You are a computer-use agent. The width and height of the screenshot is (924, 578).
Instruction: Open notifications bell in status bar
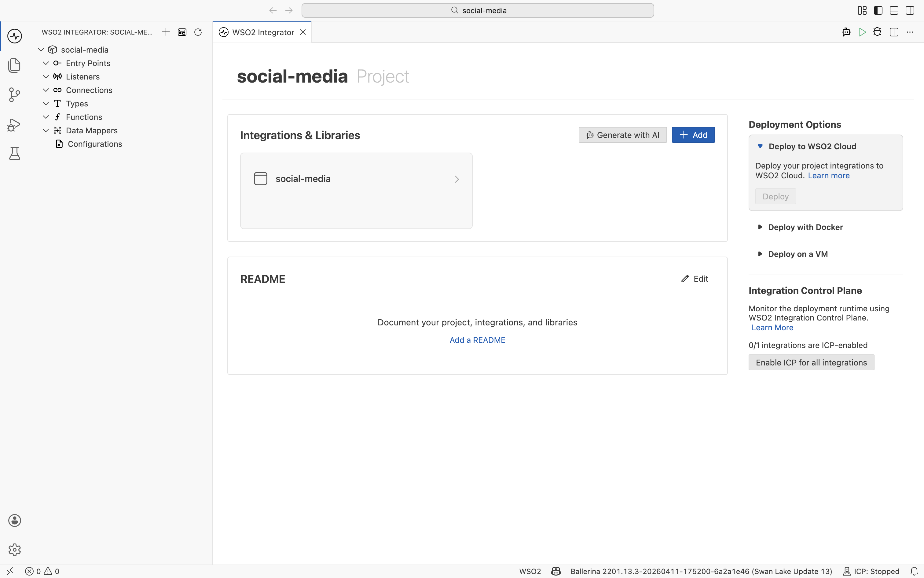coord(914,571)
